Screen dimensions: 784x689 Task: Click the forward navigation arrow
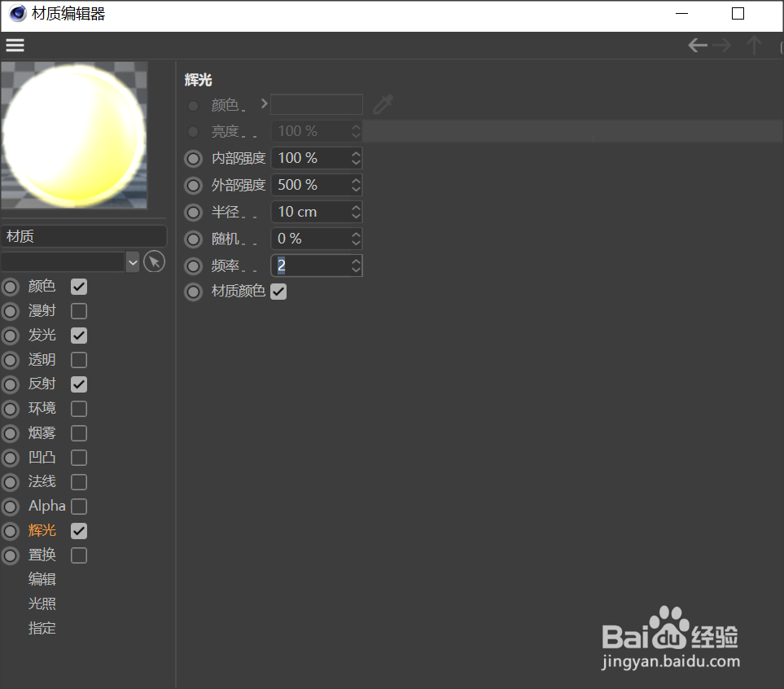tap(722, 45)
